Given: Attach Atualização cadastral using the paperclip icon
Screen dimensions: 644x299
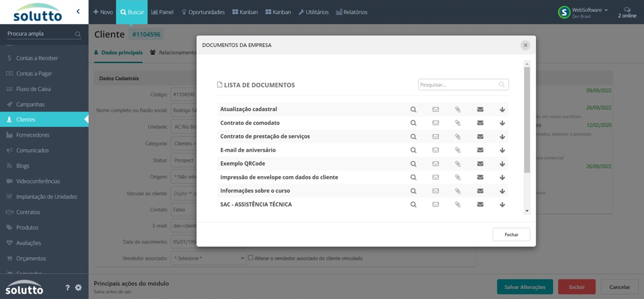Looking at the screenshot, I should pos(458,109).
